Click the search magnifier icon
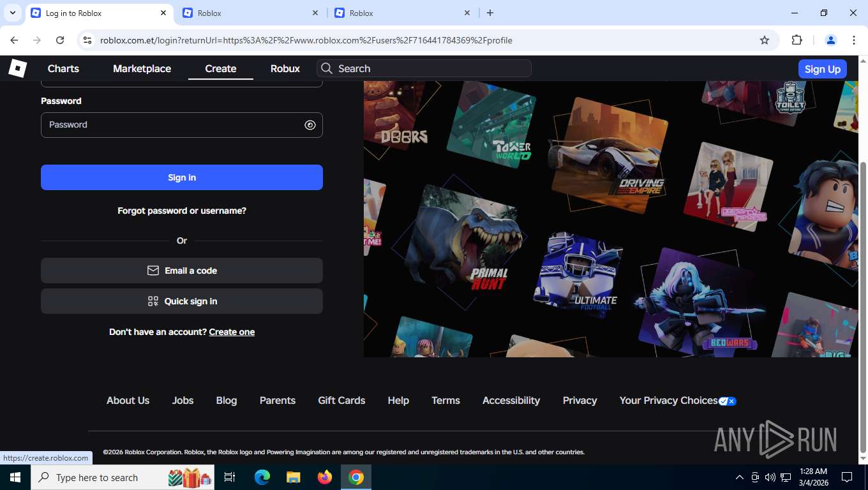The image size is (868, 490). pyautogui.click(x=327, y=68)
